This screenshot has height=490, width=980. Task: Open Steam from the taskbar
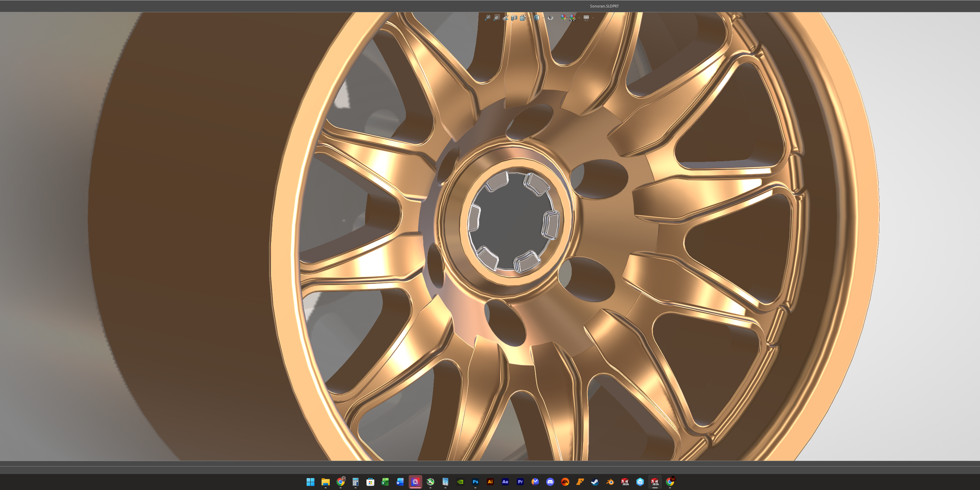pyautogui.click(x=595, y=482)
